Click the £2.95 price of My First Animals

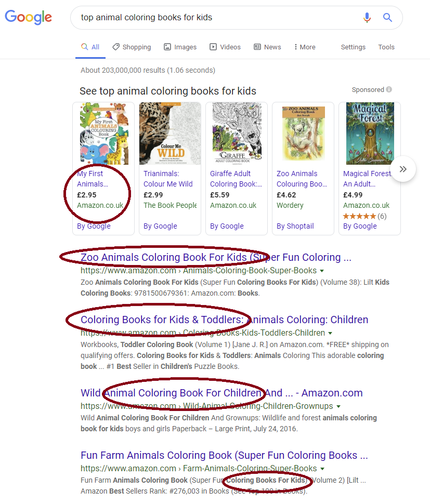pos(86,195)
